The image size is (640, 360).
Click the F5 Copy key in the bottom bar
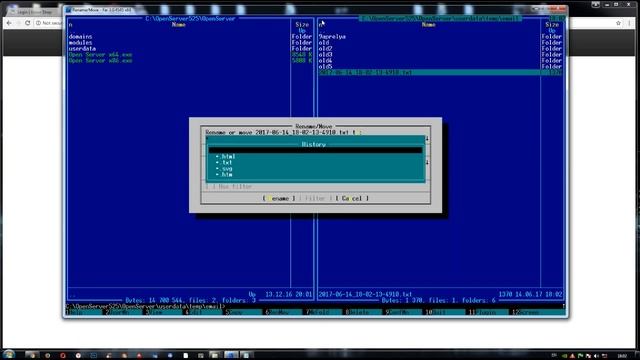(244, 312)
